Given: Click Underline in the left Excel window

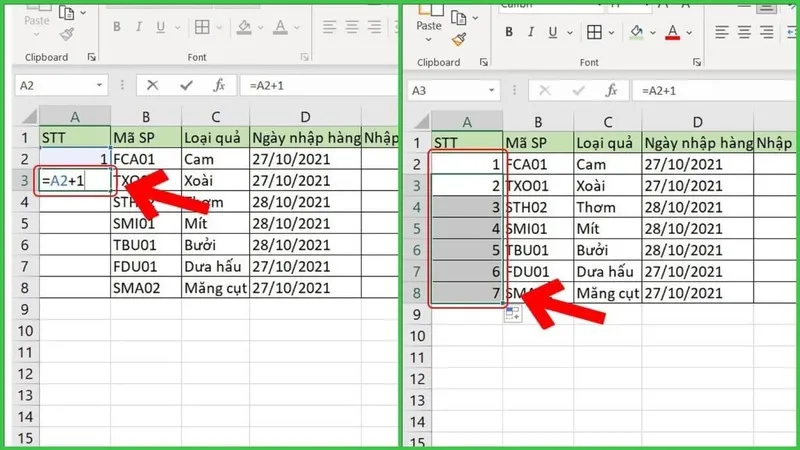Looking at the screenshot, I should point(161,27).
